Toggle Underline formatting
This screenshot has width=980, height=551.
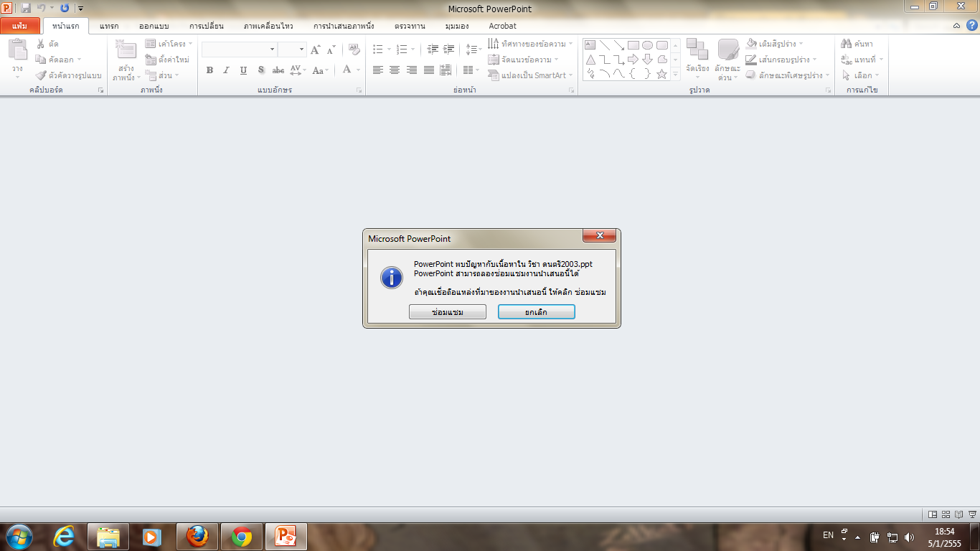click(244, 70)
